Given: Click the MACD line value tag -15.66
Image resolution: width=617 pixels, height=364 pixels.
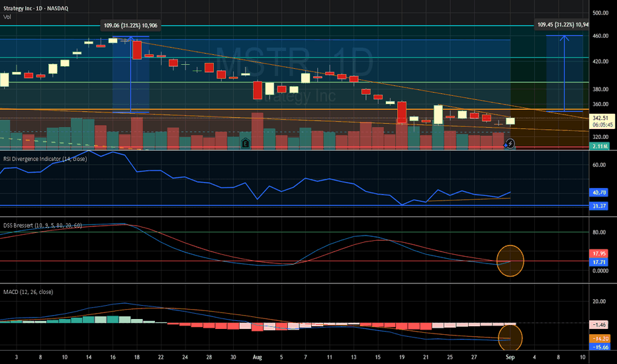Looking at the screenshot, I should [x=600, y=347].
